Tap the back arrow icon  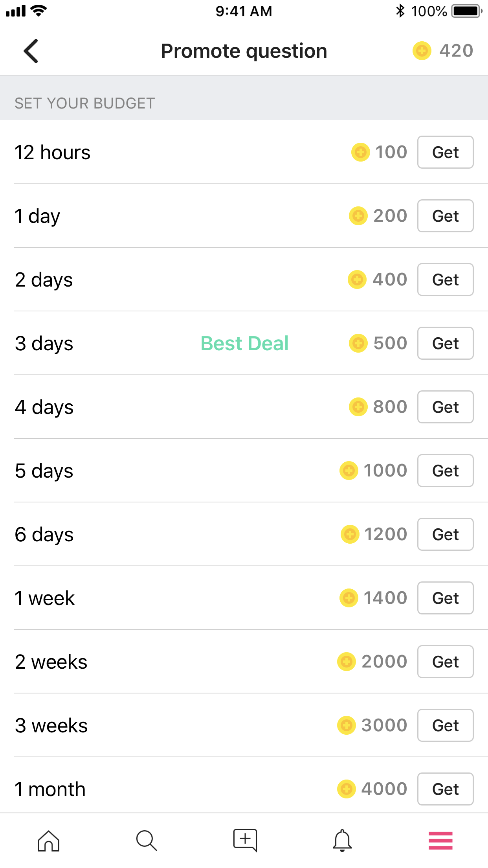[x=31, y=51]
